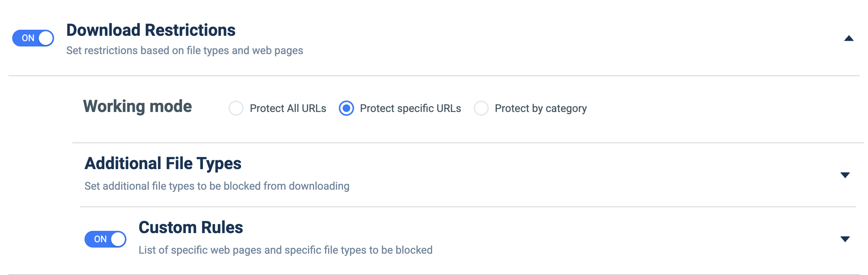This screenshot has width=868, height=275.
Task: Turn off the Download Restrictions toggle
Action: click(33, 38)
